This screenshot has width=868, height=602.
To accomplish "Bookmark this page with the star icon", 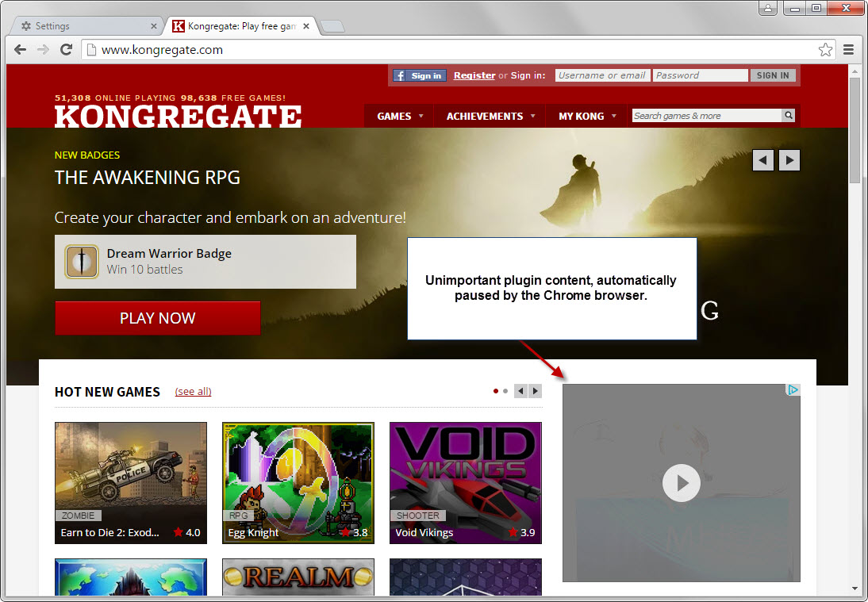I will 825,50.
